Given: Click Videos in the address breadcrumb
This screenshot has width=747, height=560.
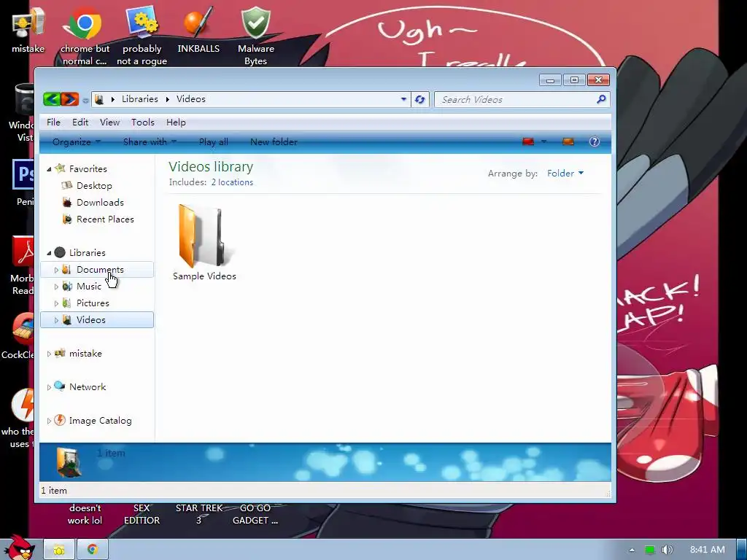Looking at the screenshot, I should point(190,99).
